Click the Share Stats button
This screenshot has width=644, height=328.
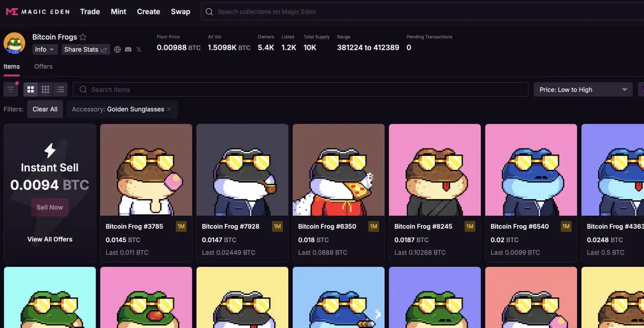pos(85,49)
